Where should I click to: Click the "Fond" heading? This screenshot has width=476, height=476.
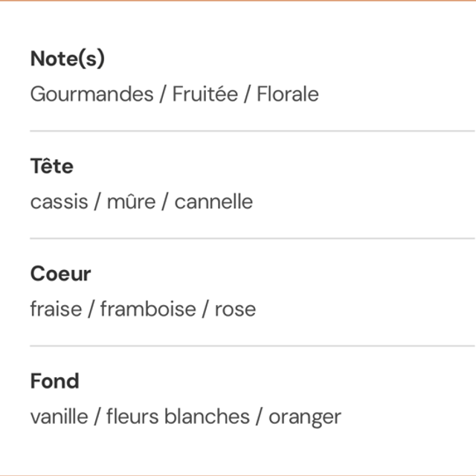click(x=54, y=381)
